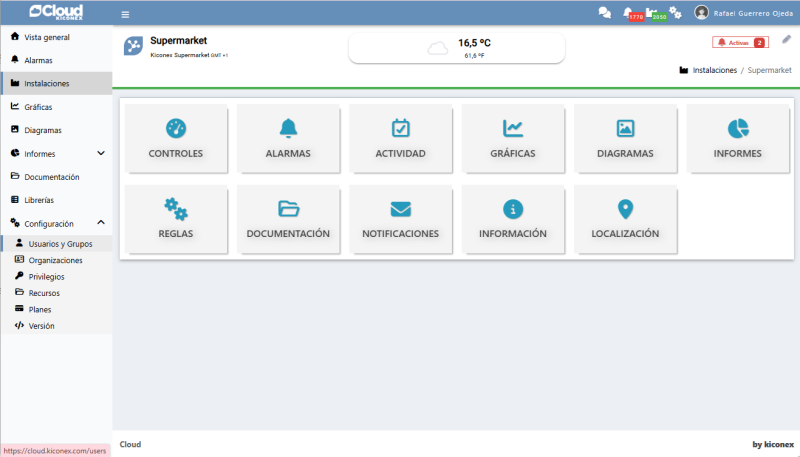Open the Actividad calendar tile

400,138
